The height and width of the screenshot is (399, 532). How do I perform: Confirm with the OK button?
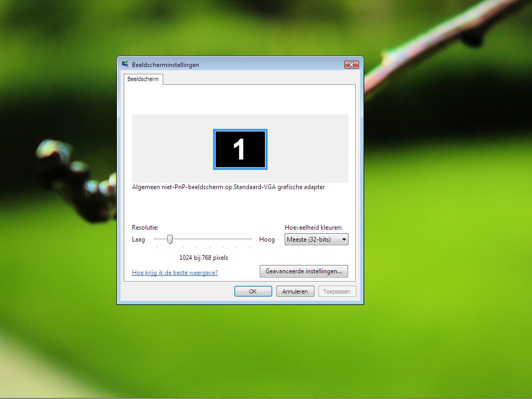253,291
